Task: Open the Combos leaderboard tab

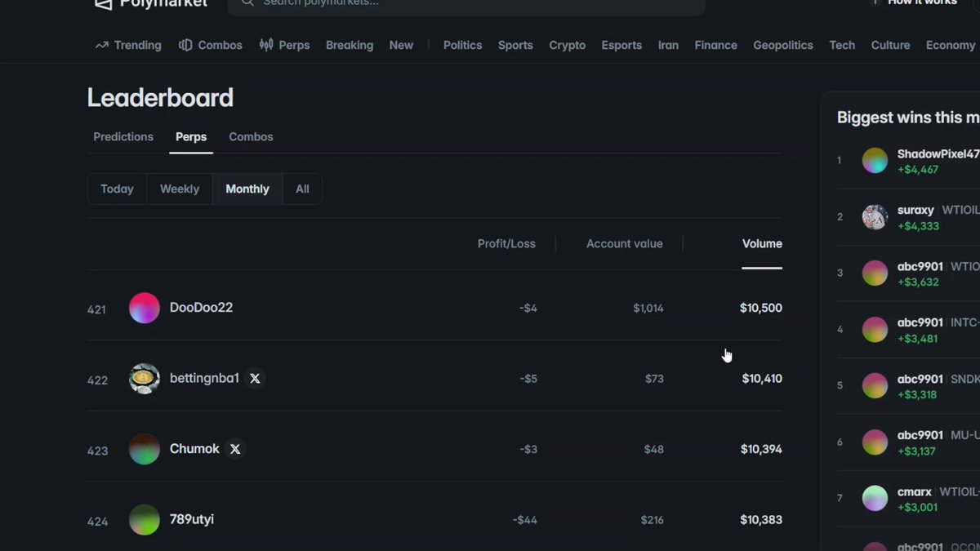Action: click(251, 136)
